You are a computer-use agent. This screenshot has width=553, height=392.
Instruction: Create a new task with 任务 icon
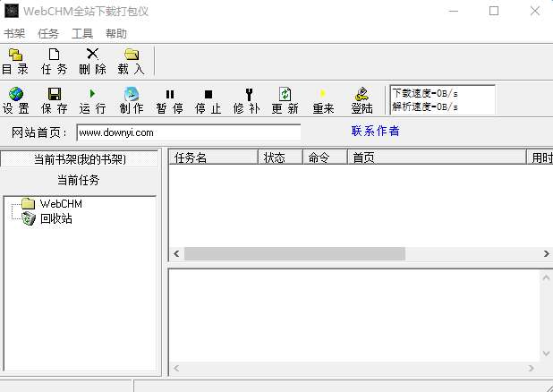(x=54, y=55)
